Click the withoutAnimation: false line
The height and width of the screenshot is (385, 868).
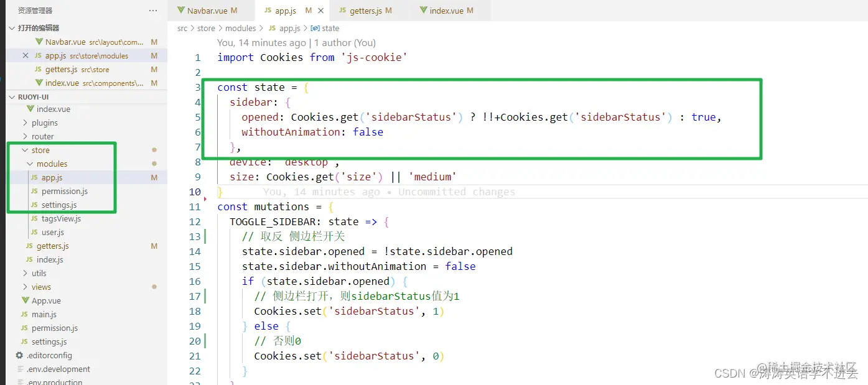point(312,132)
